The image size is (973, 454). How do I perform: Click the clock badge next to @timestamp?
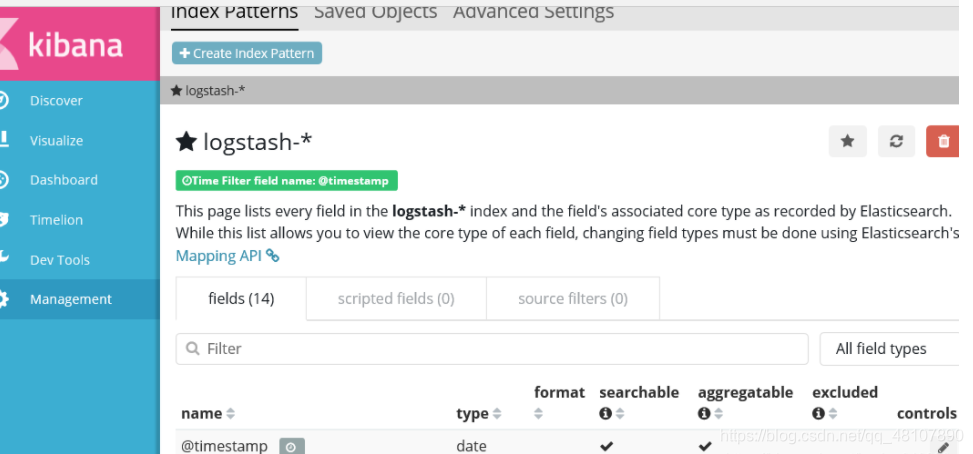[x=292, y=446]
